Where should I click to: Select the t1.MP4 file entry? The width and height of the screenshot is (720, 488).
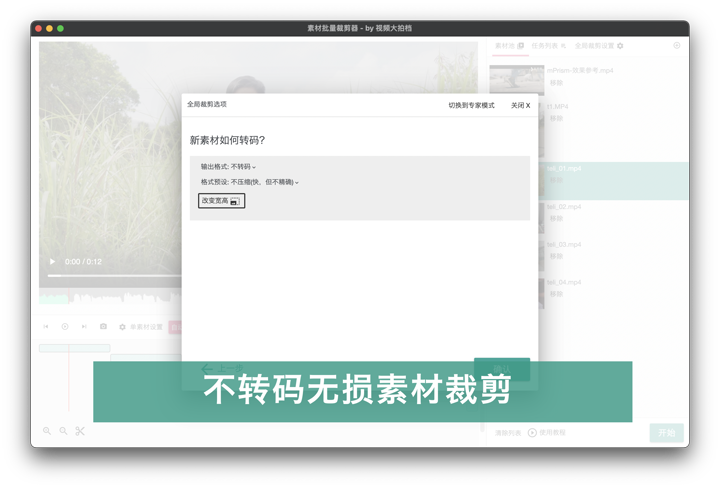(x=557, y=107)
